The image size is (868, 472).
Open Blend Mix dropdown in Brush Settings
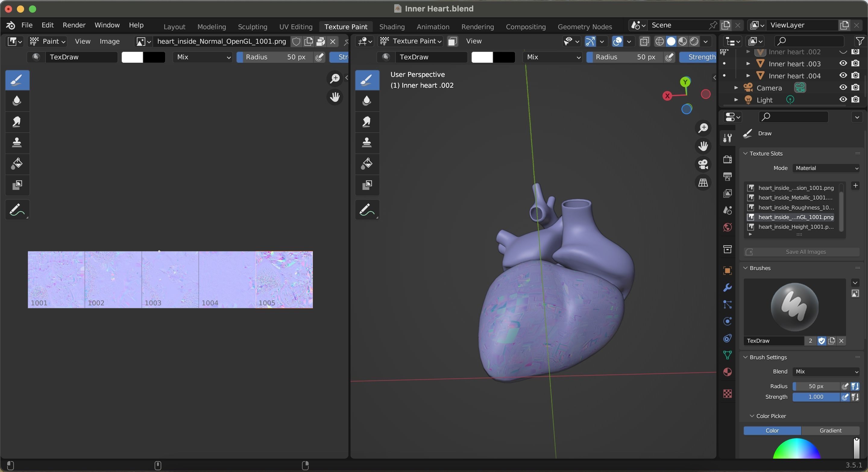[826, 371]
